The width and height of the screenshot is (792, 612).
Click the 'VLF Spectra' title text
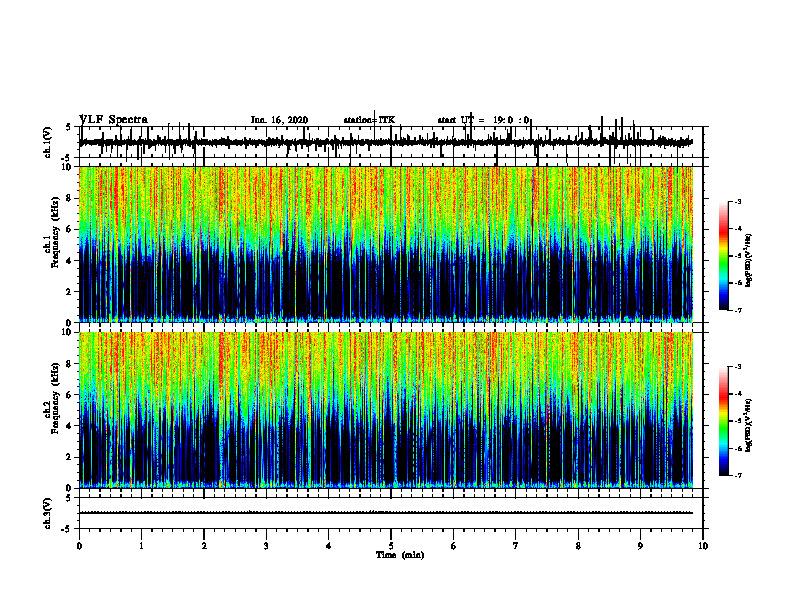[114, 120]
